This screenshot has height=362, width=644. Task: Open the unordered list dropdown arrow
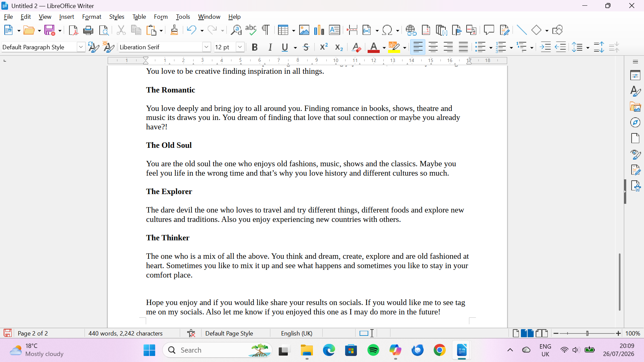pyautogui.click(x=491, y=48)
